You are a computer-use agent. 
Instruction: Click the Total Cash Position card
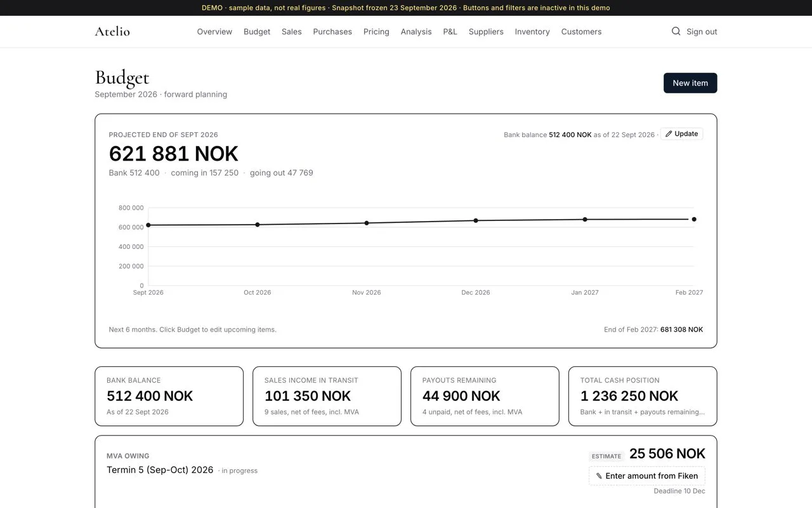[643, 396]
